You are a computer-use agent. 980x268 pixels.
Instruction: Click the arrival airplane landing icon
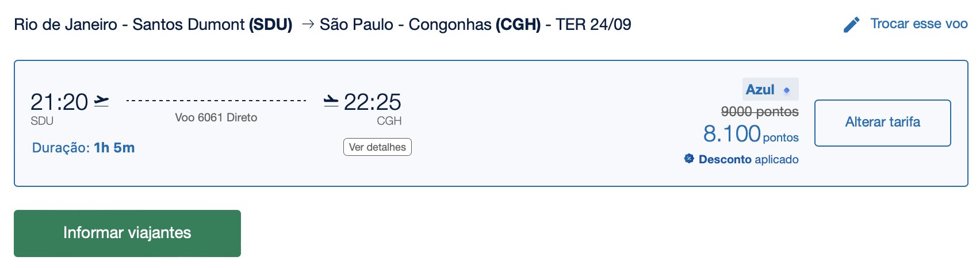coord(331,101)
